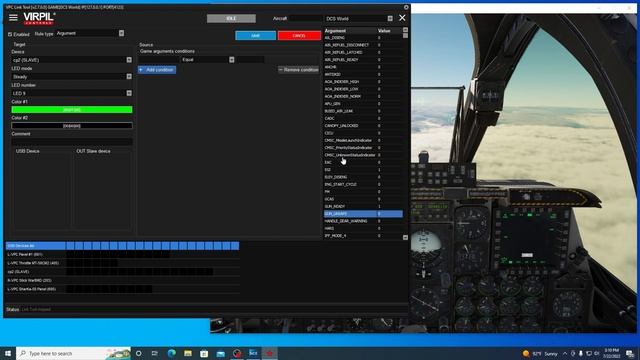Click the Add condition button
Viewport: 640px width, 360px height.
point(157,70)
